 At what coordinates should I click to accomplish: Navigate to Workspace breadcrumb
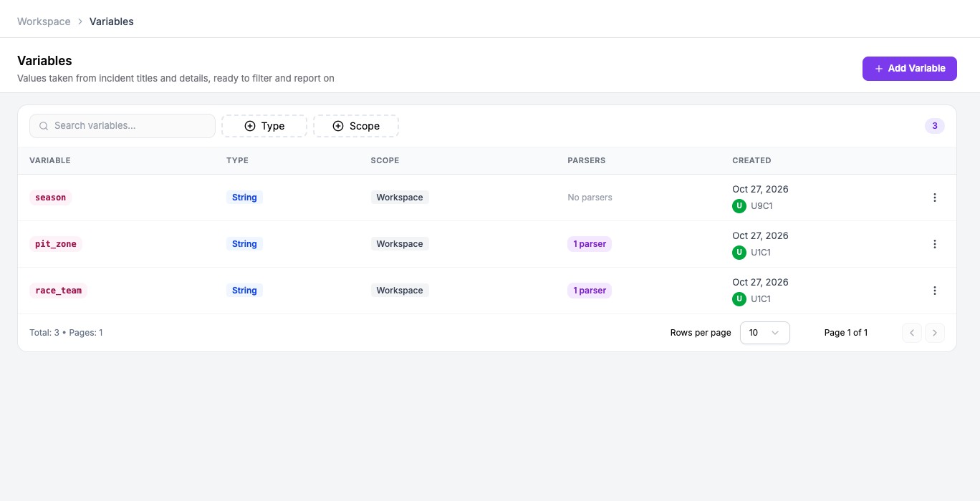[44, 21]
